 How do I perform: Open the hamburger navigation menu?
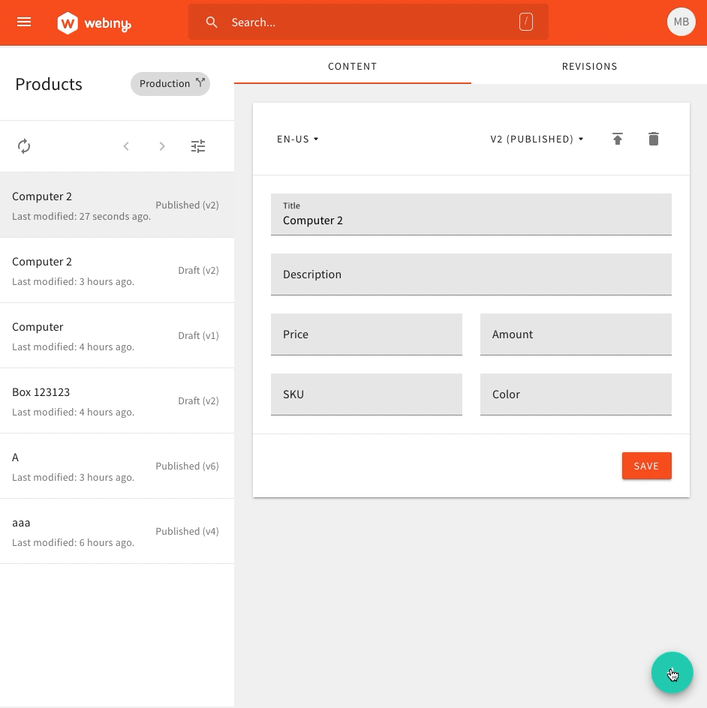tap(24, 22)
